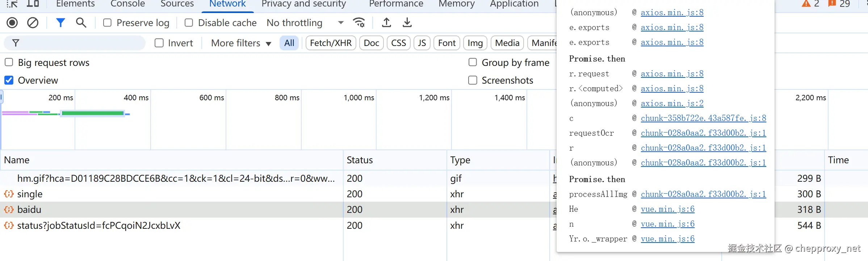Open the No throttling dropdown

coord(305,23)
